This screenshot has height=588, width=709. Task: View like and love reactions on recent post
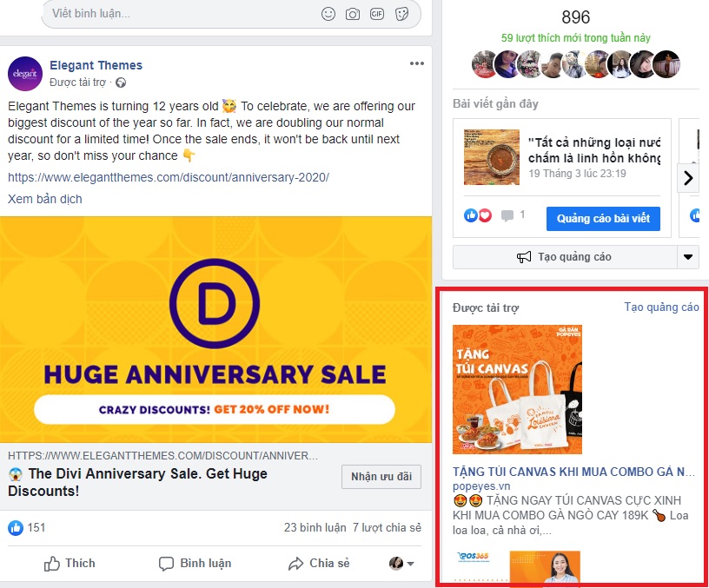coord(478,215)
